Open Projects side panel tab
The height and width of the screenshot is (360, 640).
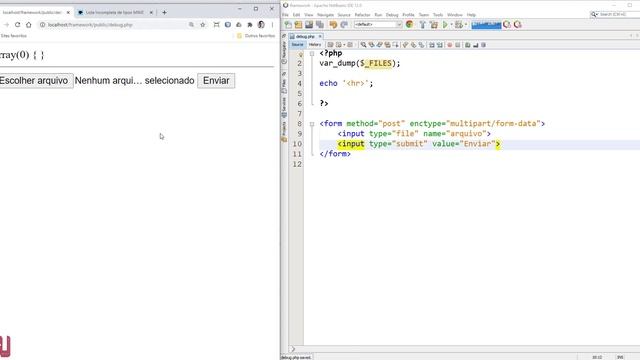[284, 131]
